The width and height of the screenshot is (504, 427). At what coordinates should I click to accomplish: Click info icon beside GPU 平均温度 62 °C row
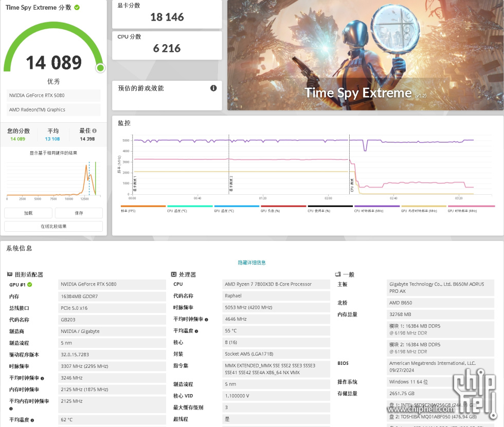(x=32, y=420)
